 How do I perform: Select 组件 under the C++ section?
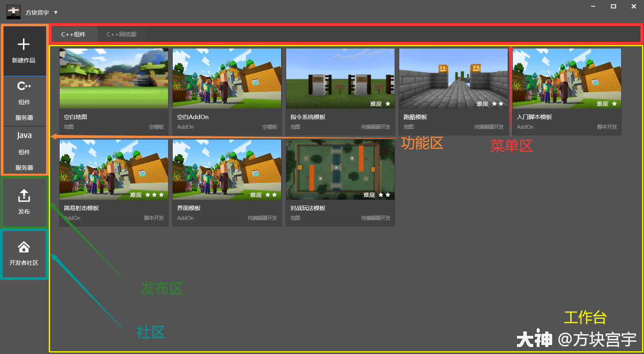pyautogui.click(x=24, y=102)
